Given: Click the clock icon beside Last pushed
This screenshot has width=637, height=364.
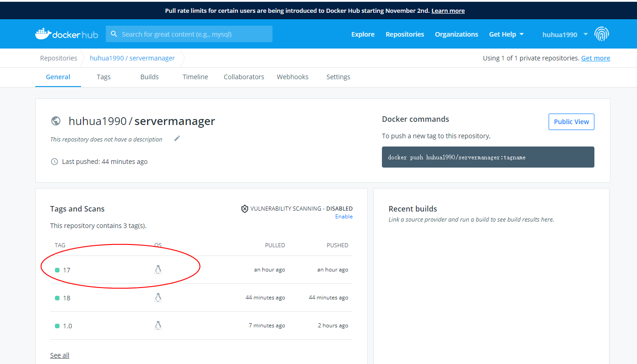Looking at the screenshot, I should click(x=54, y=162).
